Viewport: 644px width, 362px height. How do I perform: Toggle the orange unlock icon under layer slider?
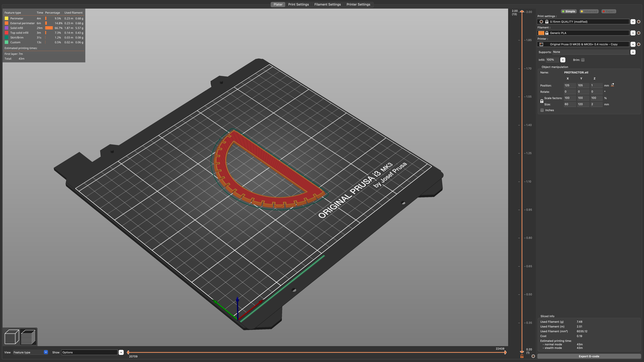[x=522, y=356]
